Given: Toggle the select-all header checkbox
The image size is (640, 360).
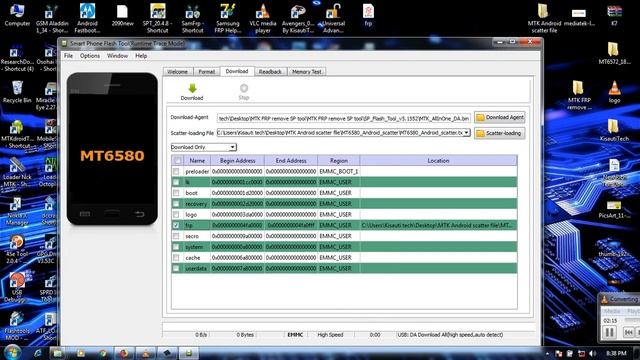Looking at the screenshot, I should coord(178,161).
